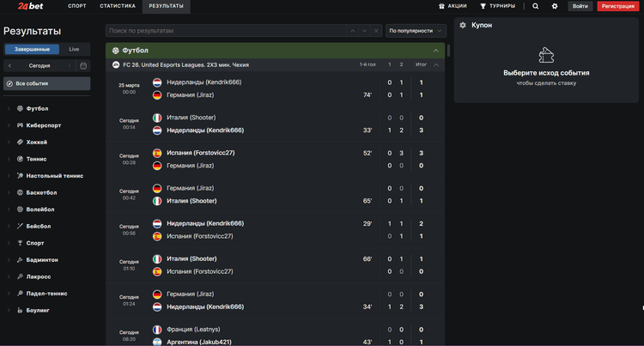Open the По популярности sort dropdown
The width and height of the screenshot is (644, 346).
click(x=416, y=31)
